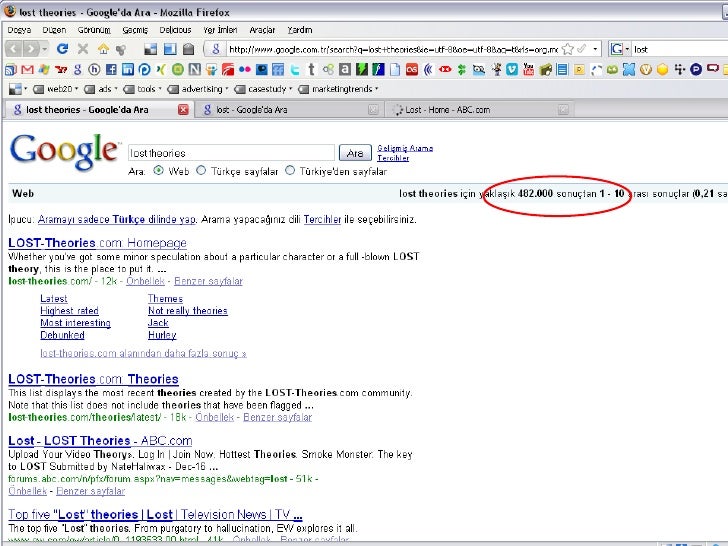Click the Ara search button

coord(355,153)
